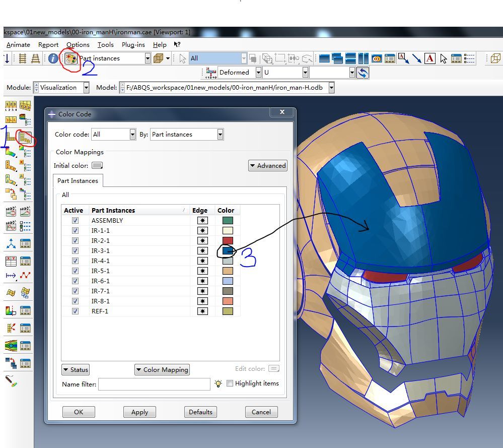Click the refresh field output icon
The image size is (503, 448).
coord(362,73)
